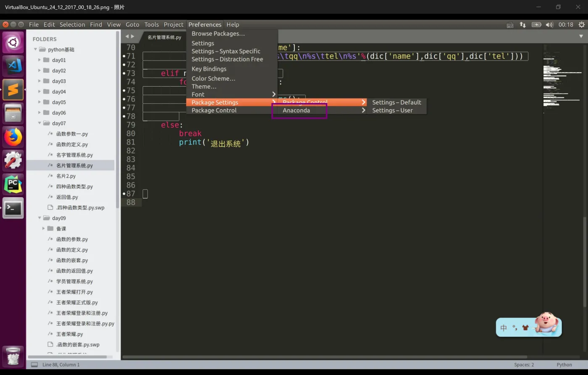
Task: Click the keyboard indicator in top panel
Action: [509, 24]
